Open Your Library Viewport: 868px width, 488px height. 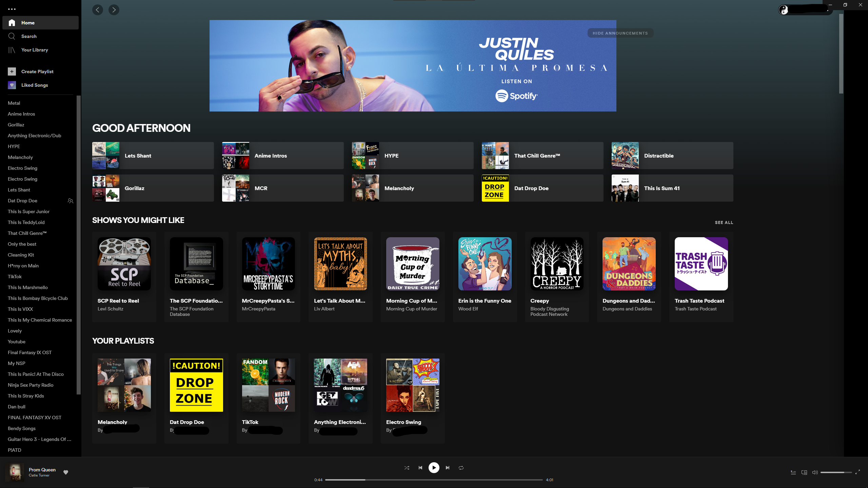pyautogui.click(x=34, y=50)
